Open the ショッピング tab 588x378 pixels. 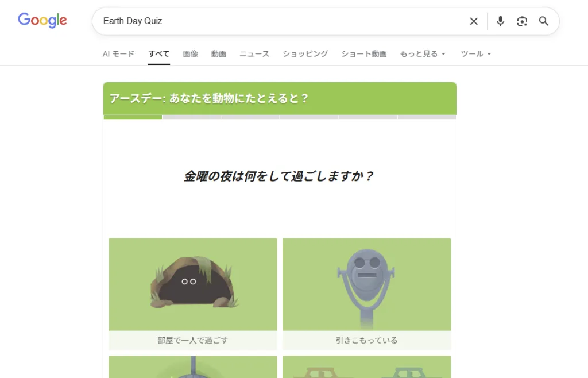pos(305,54)
